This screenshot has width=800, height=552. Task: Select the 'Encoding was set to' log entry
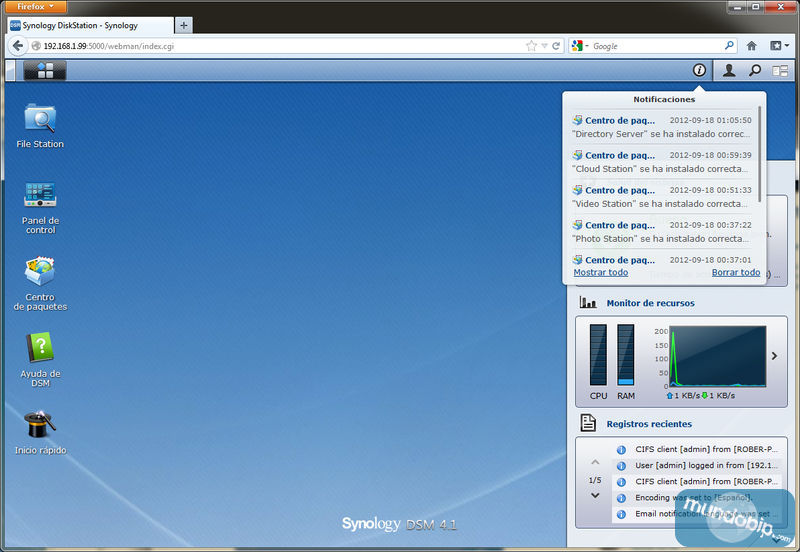(696, 497)
